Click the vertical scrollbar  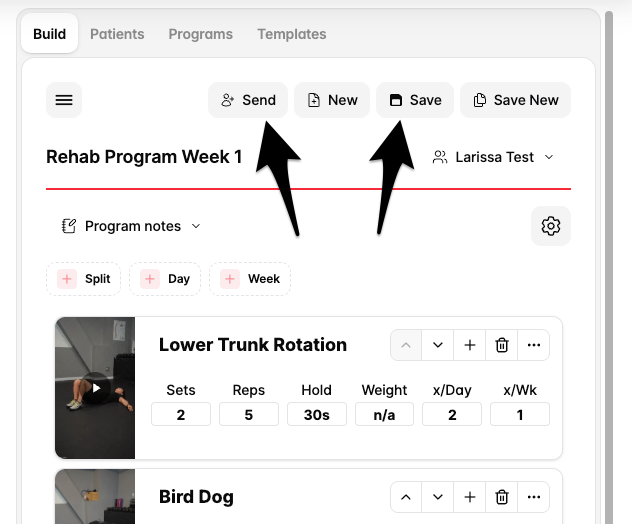pos(609,266)
